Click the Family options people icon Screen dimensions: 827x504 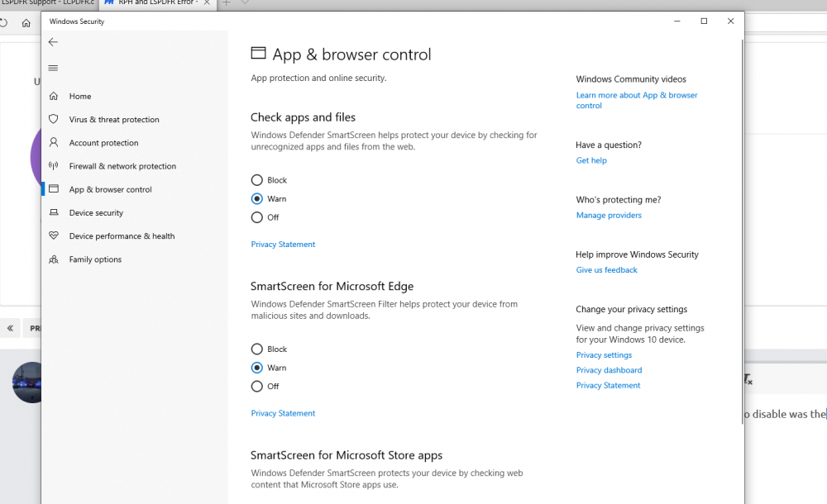click(x=54, y=259)
